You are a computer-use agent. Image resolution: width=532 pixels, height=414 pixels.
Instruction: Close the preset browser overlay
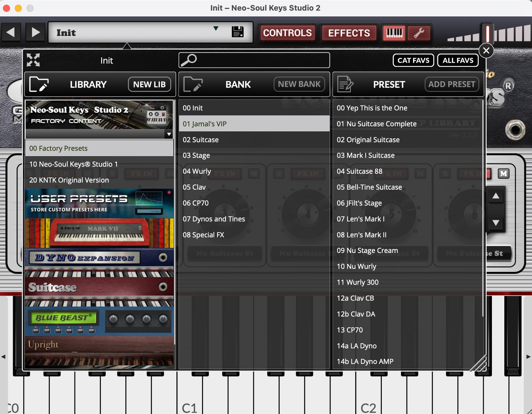click(x=486, y=51)
